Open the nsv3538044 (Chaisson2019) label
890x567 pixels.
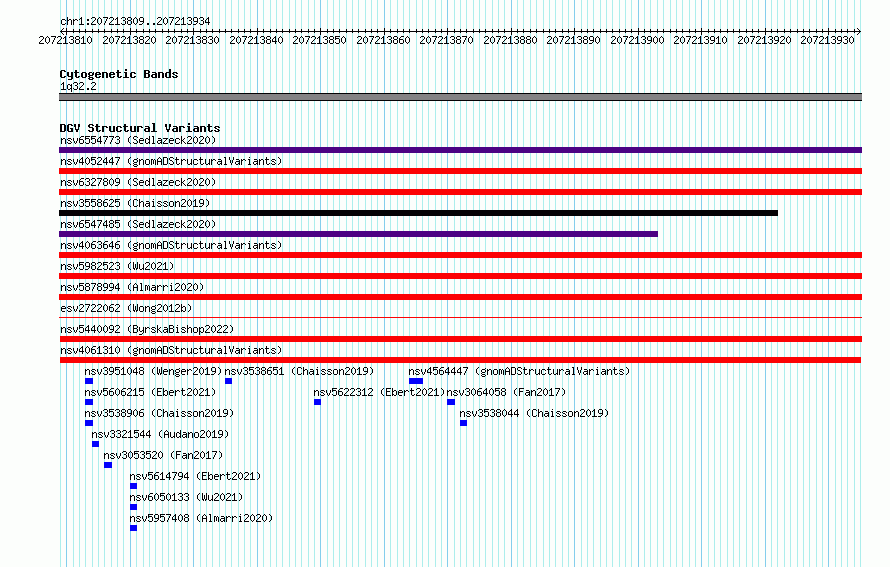pos(534,413)
